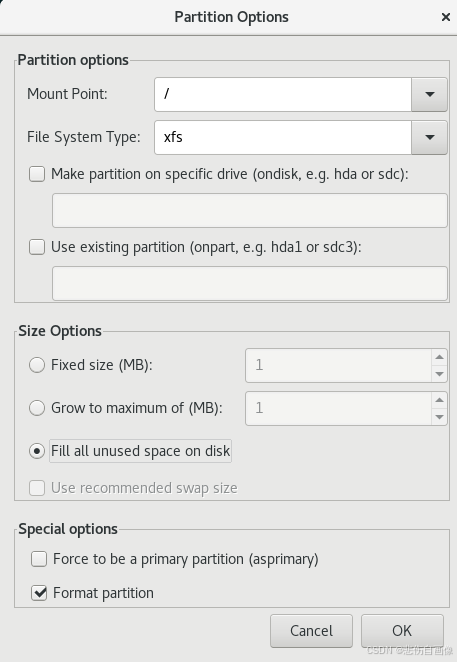The width and height of the screenshot is (457, 662).
Task: Click the ondisk drive name input field
Action: [x=250, y=210]
